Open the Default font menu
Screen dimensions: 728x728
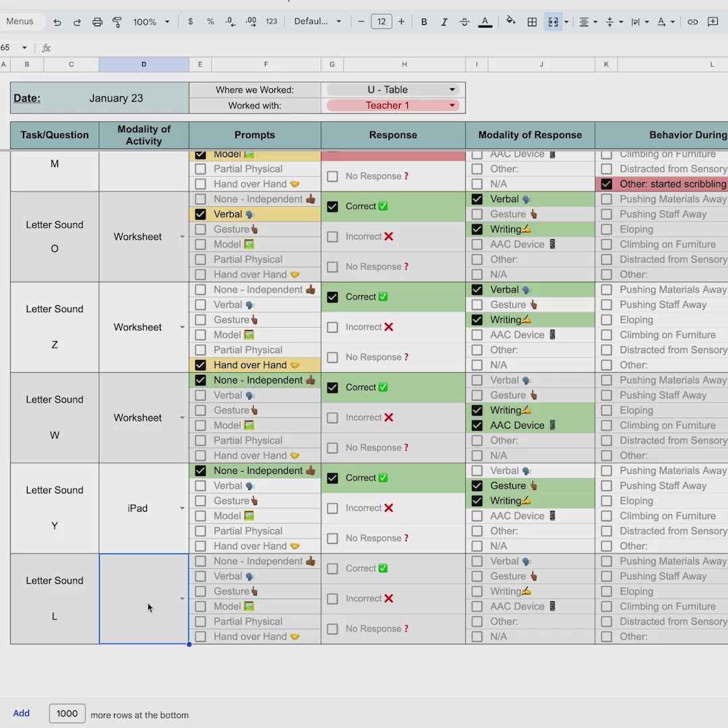click(x=317, y=22)
